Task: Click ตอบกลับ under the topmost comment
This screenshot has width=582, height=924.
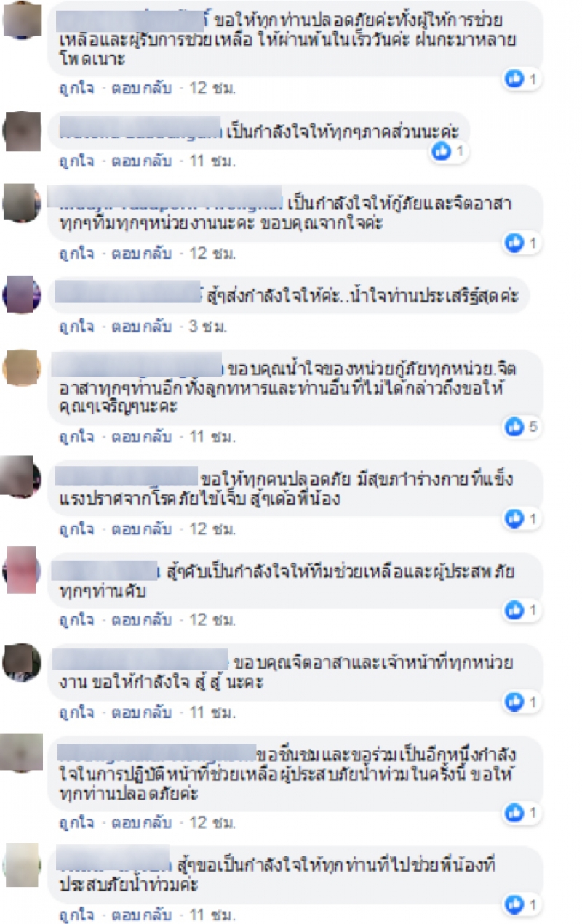Action: pyautogui.click(x=141, y=89)
